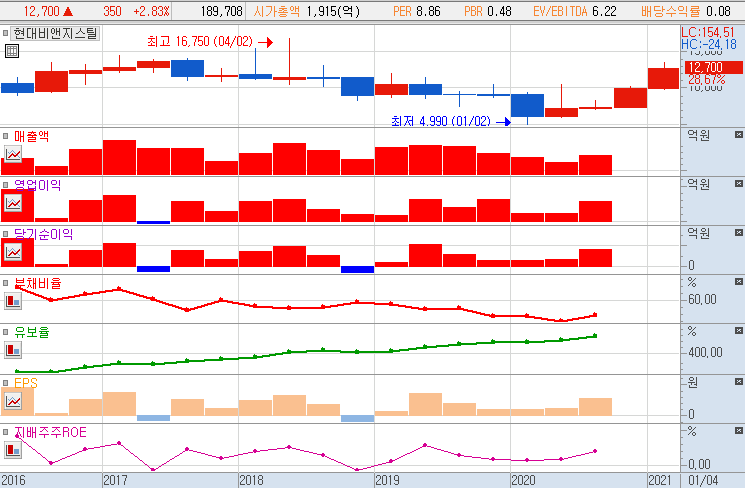Click the 영업이익 indicator label

pyautogui.click(x=38, y=185)
